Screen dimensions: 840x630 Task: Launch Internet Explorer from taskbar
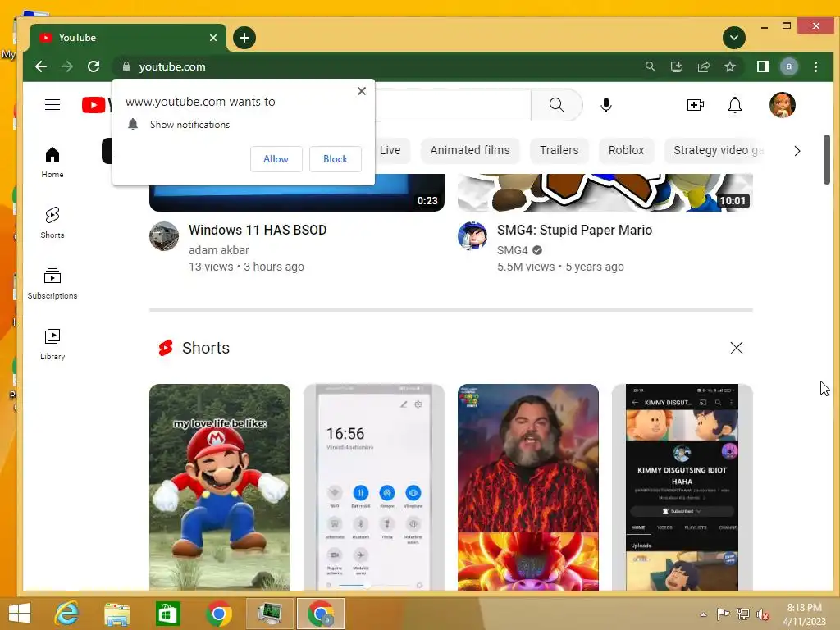[x=67, y=614]
